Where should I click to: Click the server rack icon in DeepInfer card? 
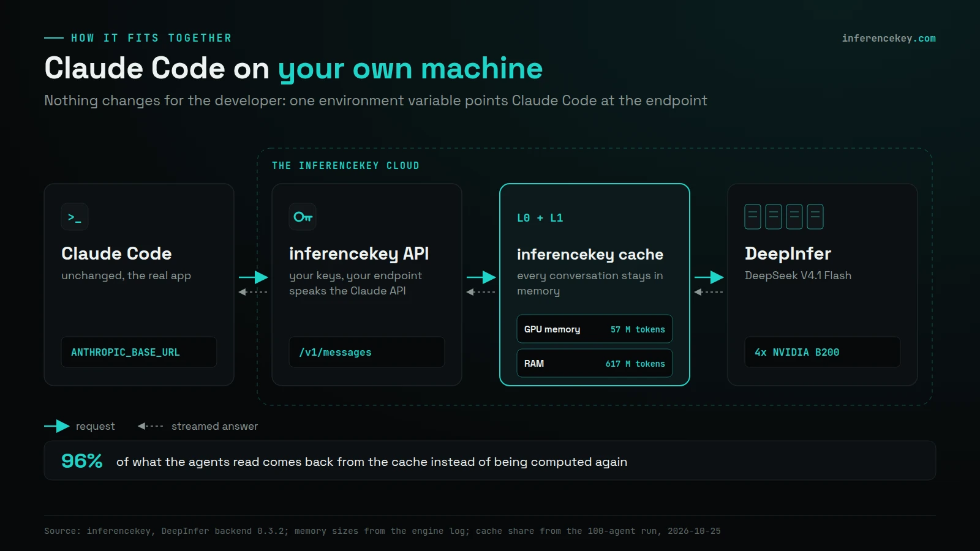[784, 217]
